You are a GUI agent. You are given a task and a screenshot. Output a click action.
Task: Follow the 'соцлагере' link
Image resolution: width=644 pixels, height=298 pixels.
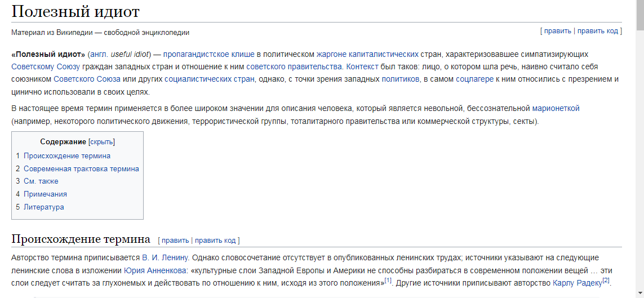coord(475,79)
